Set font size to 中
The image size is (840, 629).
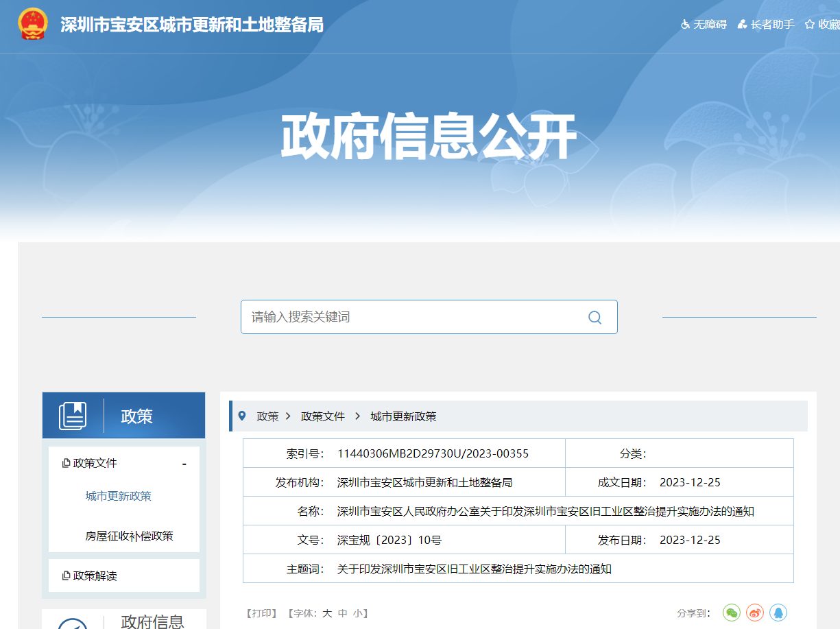tap(342, 613)
